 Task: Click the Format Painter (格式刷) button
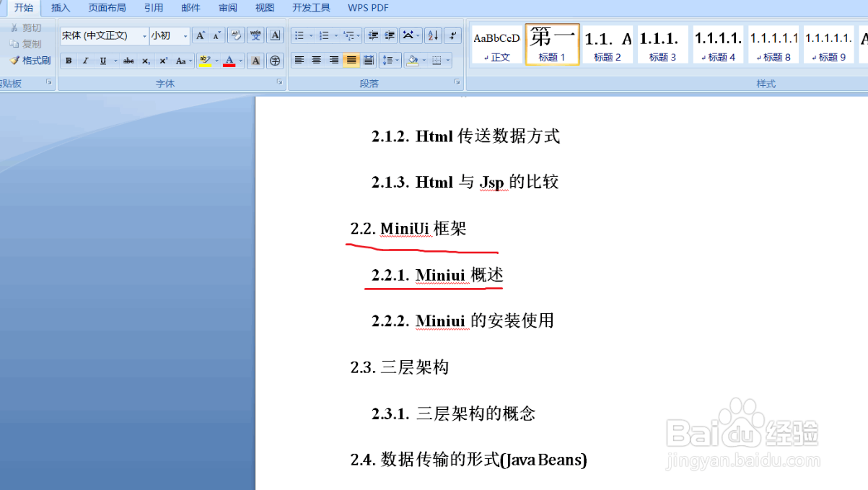pyautogui.click(x=30, y=61)
